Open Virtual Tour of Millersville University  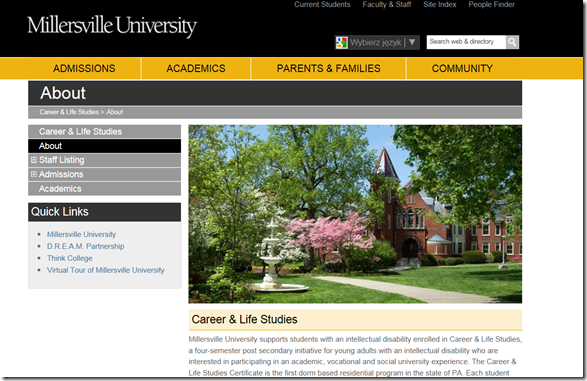[x=106, y=270]
